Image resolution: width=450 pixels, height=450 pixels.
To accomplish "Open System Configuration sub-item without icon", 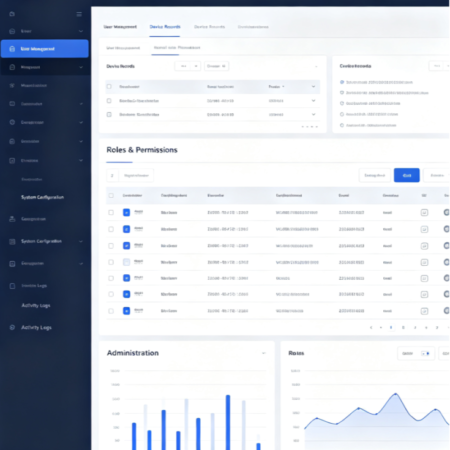I will pyautogui.click(x=42, y=197).
